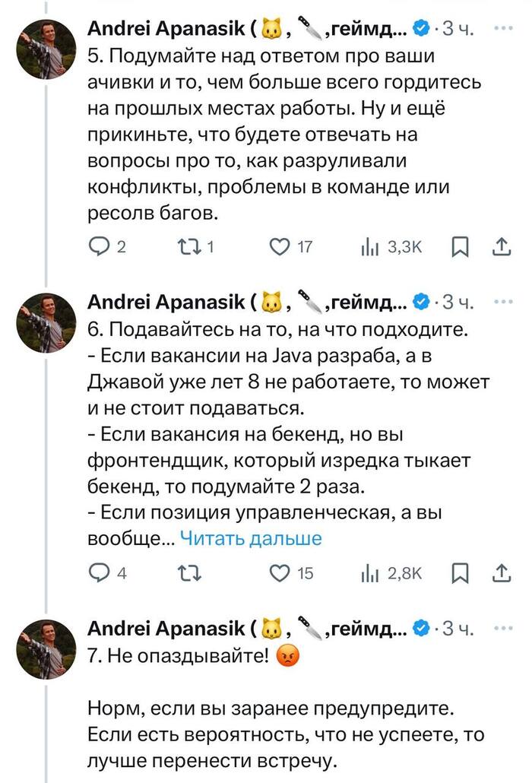Image resolution: width=532 pixels, height=783 pixels.
Task: Click verified badge on tweet 6 author
Action: [420, 303]
